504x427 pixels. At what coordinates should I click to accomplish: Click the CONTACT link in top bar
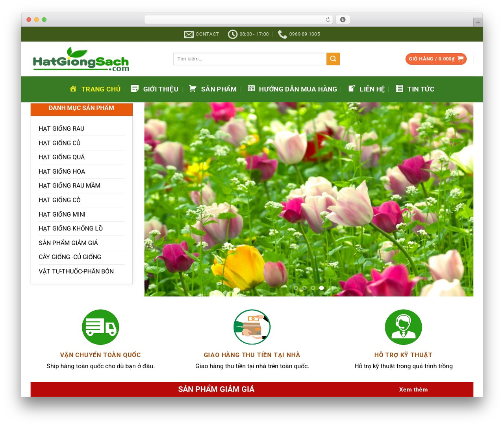[207, 34]
